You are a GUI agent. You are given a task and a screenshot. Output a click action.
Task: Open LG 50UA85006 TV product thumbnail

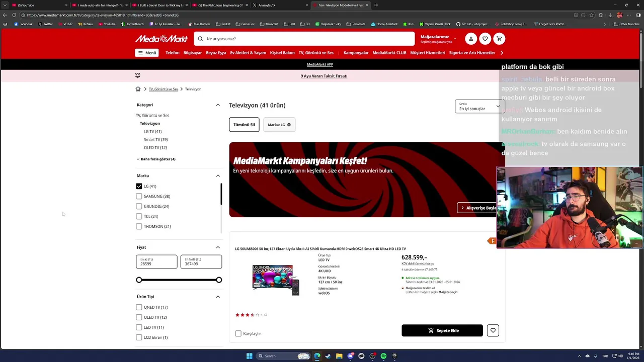pos(276,280)
